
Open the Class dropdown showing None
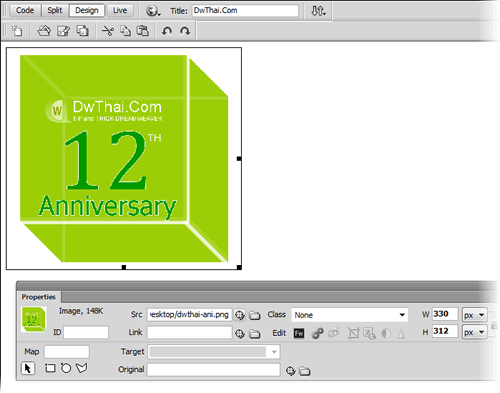[x=349, y=315]
